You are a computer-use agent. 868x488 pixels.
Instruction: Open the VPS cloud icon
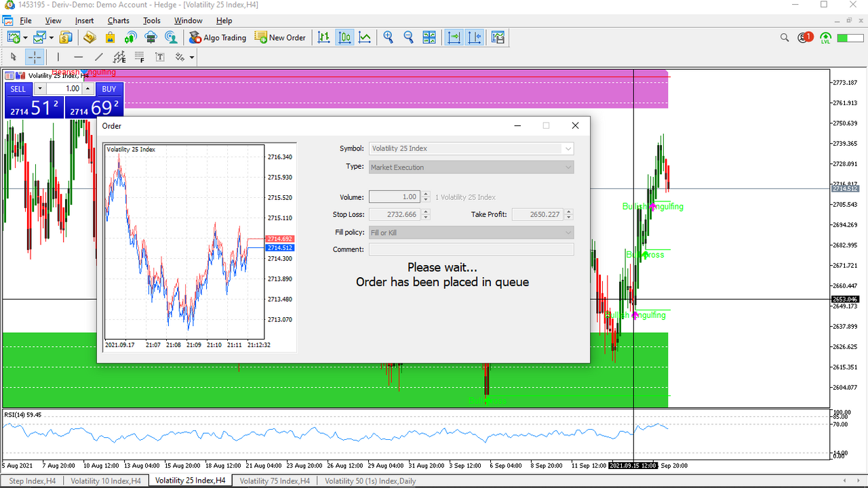(151, 37)
